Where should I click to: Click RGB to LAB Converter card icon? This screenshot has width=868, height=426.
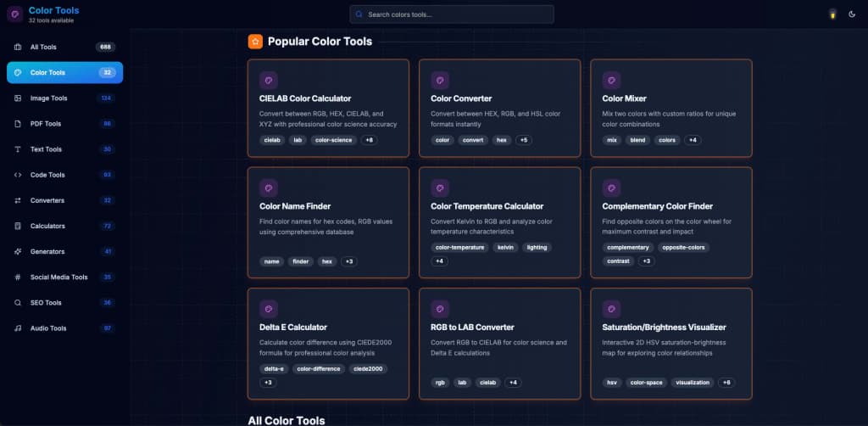tap(440, 309)
